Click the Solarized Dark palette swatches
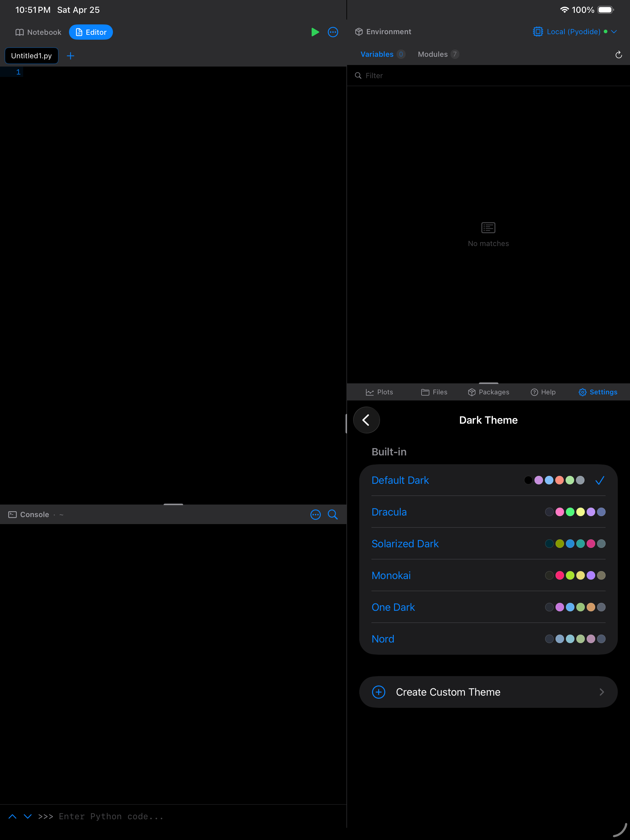The height and width of the screenshot is (840, 630). [575, 544]
